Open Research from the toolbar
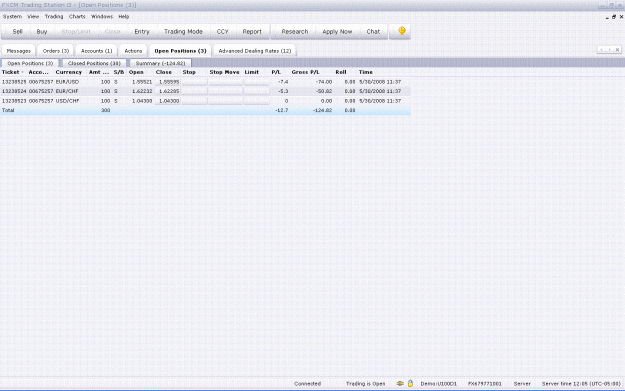The image size is (625, 391). tap(295, 31)
